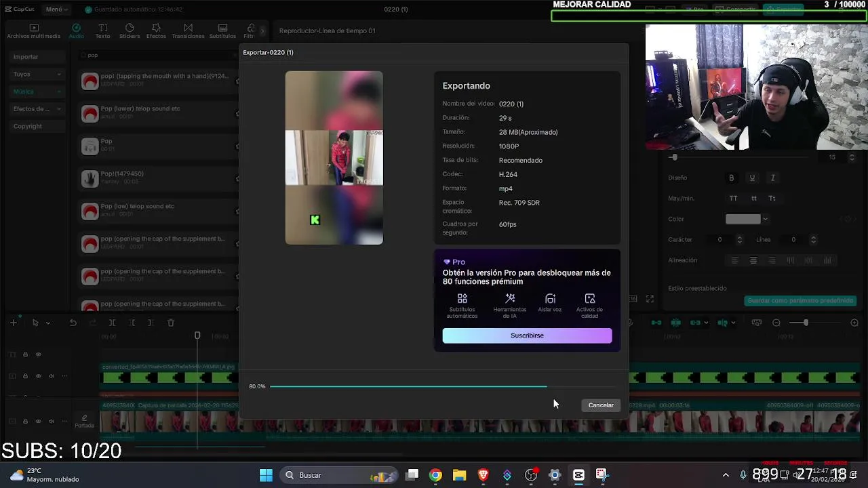
Task: Toggle Italic text style
Action: [x=772, y=178]
